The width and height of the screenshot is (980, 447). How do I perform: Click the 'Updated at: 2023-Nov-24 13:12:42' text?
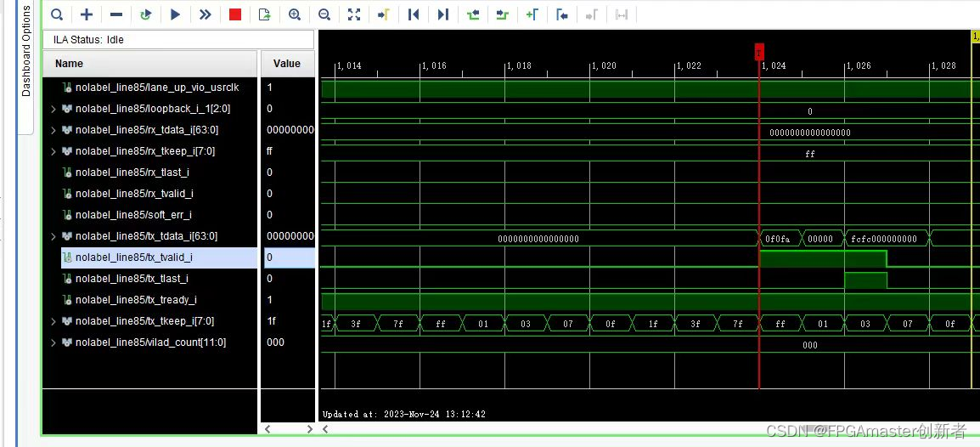tap(403, 414)
